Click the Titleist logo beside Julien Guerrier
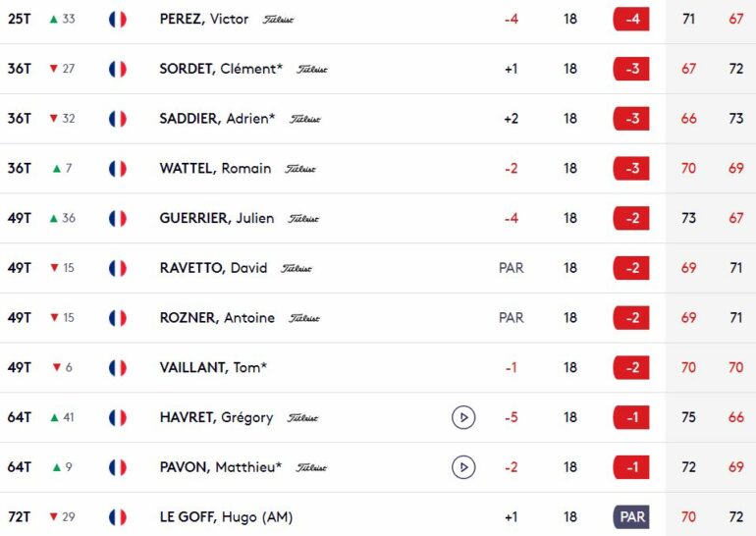This screenshot has width=756, height=536. tap(303, 219)
